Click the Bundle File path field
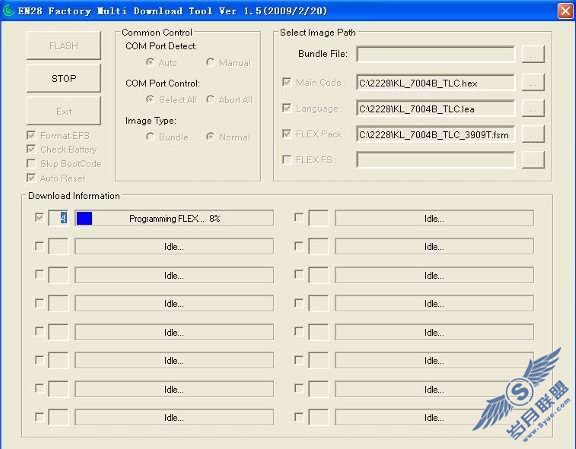The height and width of the screenshot is (449, 576). [435, 54]
